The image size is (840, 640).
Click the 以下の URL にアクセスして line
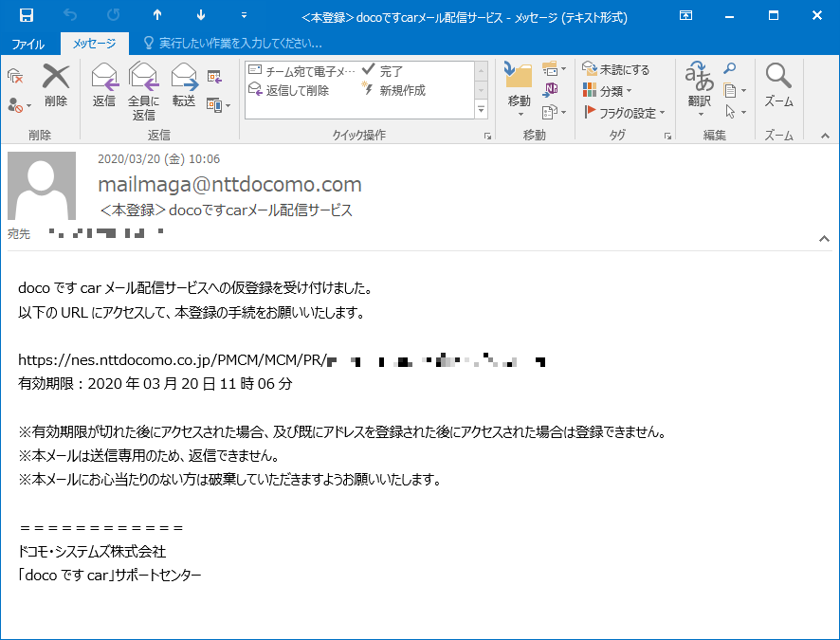pyautogui.click(x=192, y=312)
